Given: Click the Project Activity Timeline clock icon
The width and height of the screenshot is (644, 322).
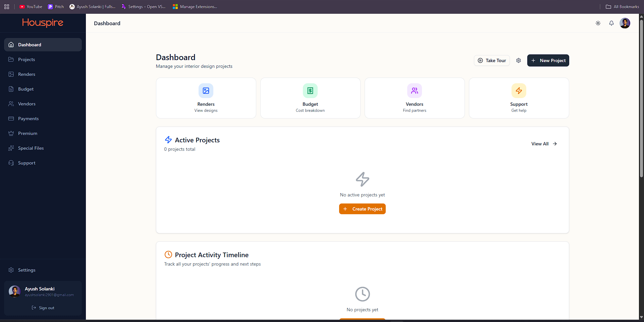Looking at the screenshot, I should [168, 255].
